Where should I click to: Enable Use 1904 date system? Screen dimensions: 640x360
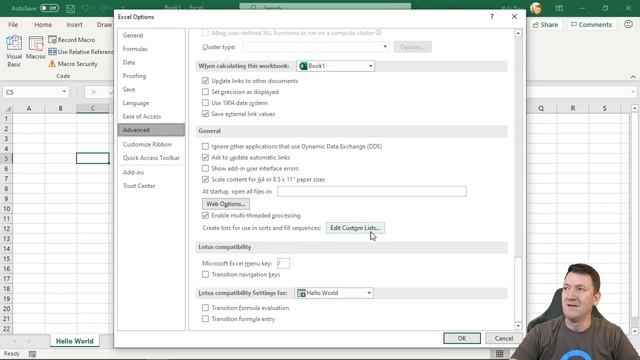205,103
